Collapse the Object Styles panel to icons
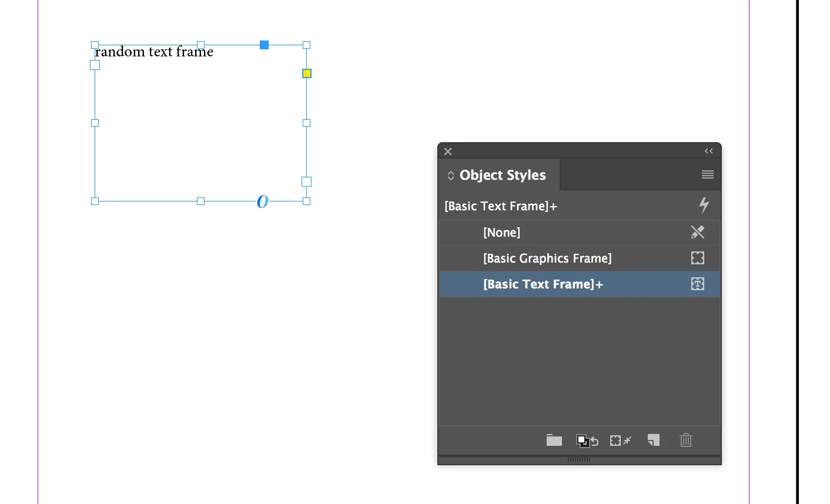Screen dimensions: 830x504 (x=709, y=151)
